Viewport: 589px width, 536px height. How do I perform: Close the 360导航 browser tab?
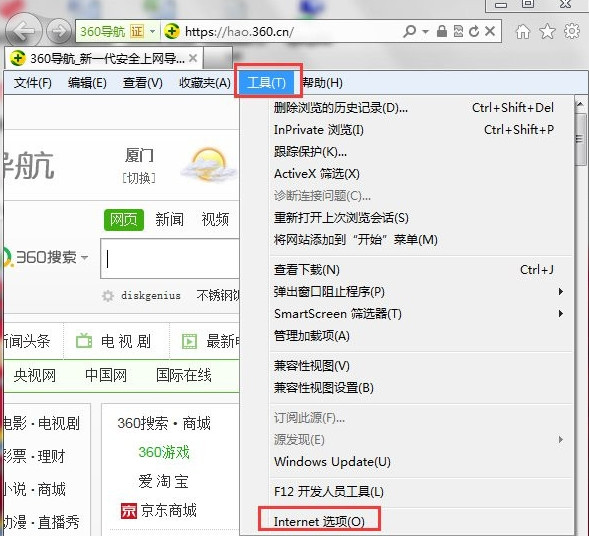(x=193, y=58)
